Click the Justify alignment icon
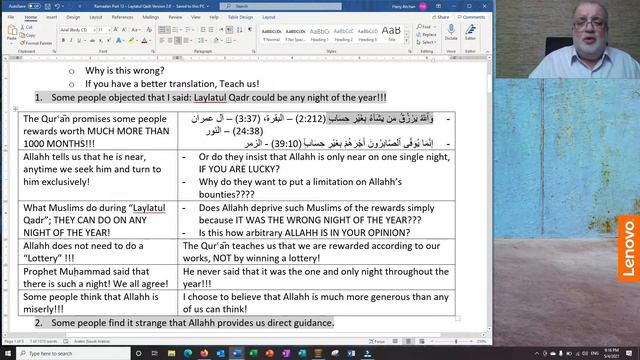This screenshot has width=640, height=360. pyautogui.click(x=187, y=40)
